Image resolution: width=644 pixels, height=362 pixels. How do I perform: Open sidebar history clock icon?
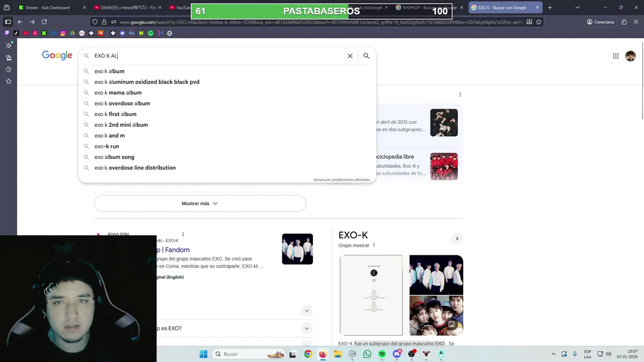(9, 69)
